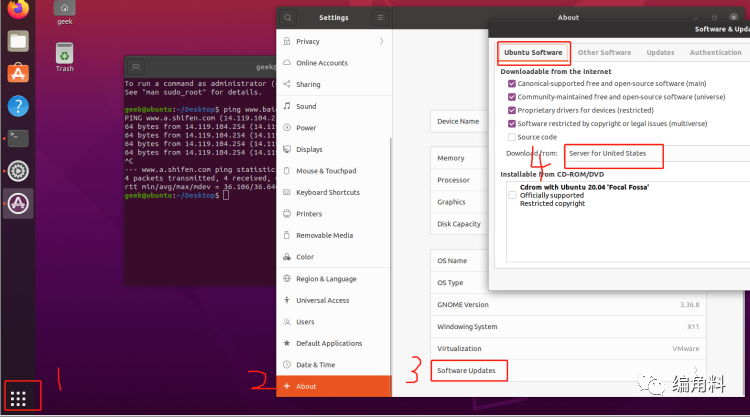Click the Device Name row
This screenshot has height=417, width=750.
pos(460,121)
